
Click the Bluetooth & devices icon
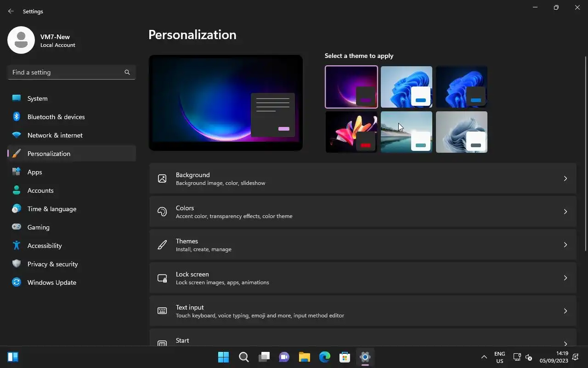click(17, 117)
